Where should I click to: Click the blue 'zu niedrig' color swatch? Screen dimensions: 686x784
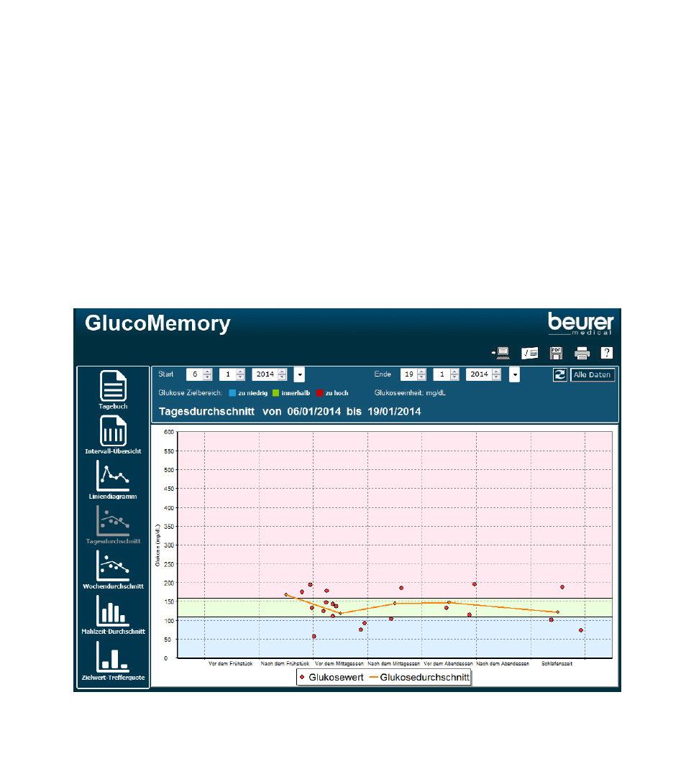(x=232, y=393)
